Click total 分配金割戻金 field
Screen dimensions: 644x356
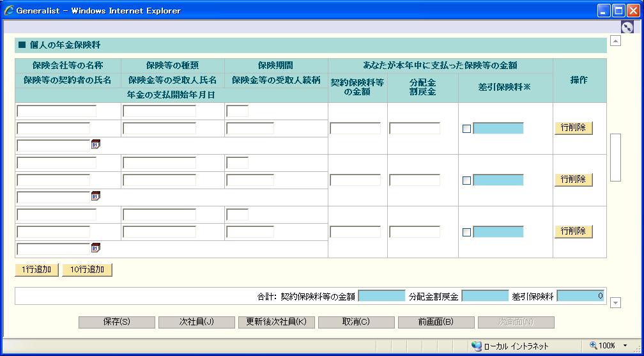485,296
